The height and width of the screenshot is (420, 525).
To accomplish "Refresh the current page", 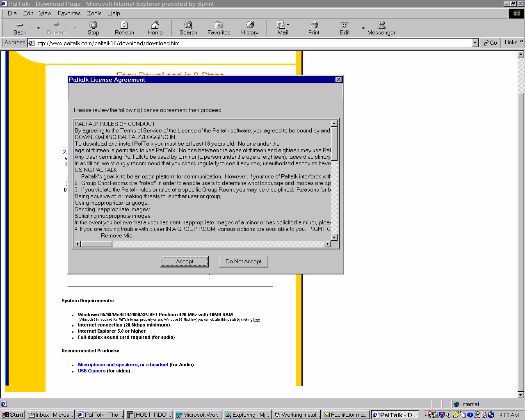I will click(x=124, y=28).
